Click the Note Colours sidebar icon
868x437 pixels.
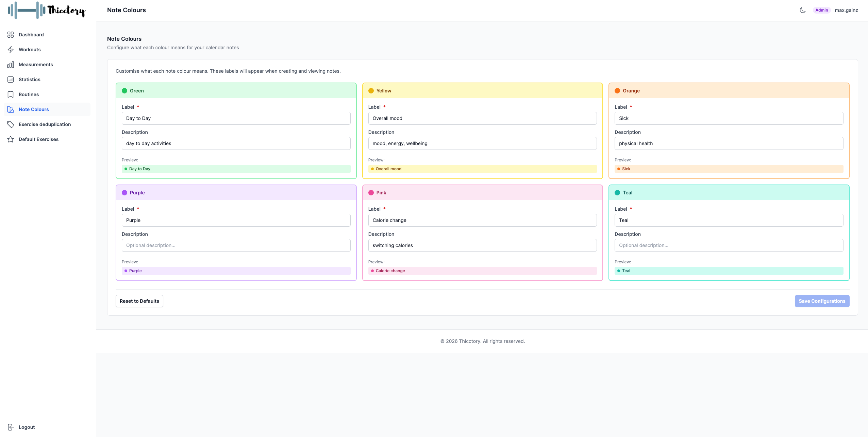[11, 109]
